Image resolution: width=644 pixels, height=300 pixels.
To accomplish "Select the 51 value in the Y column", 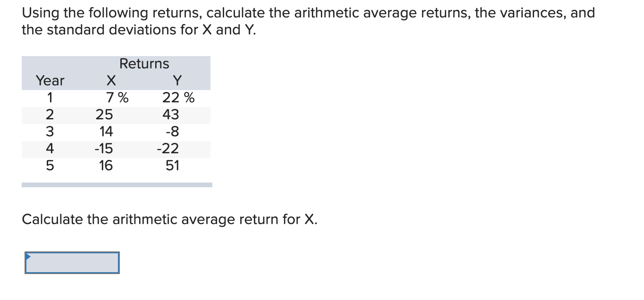I will click(173, 166).
